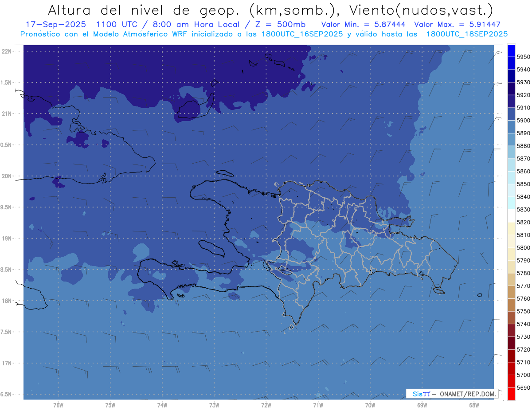Click the 76W longitude label
Screen dimensions: 532x411
pyautogui.click(x=58, y=405)
